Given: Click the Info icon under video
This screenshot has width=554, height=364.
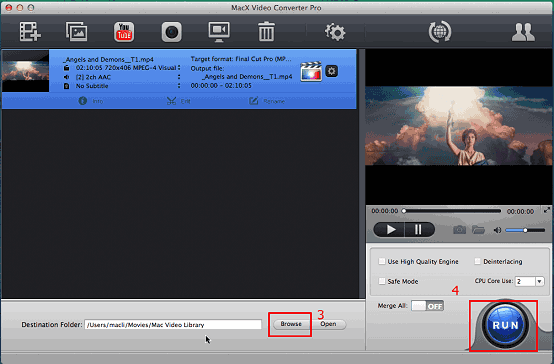Looking at the screenshot, I should pyautogui.click(x=83, y=101).
